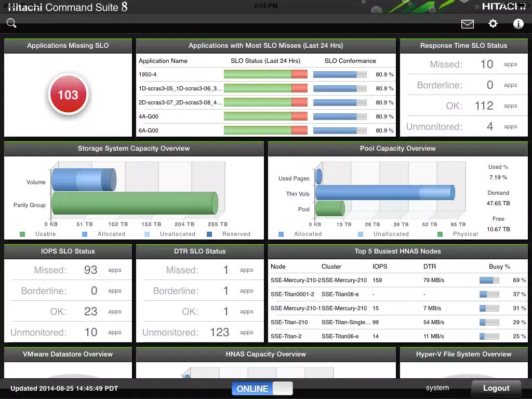The image size is (532, 399).
Task: Open VMware Datastore Overview header
Action: pos(68,354)
